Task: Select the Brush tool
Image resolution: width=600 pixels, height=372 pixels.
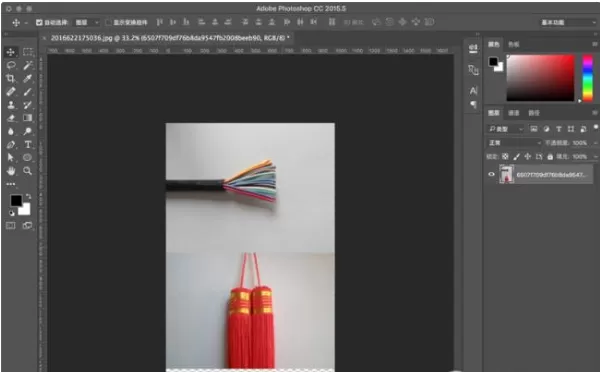Action: [28, 91]
